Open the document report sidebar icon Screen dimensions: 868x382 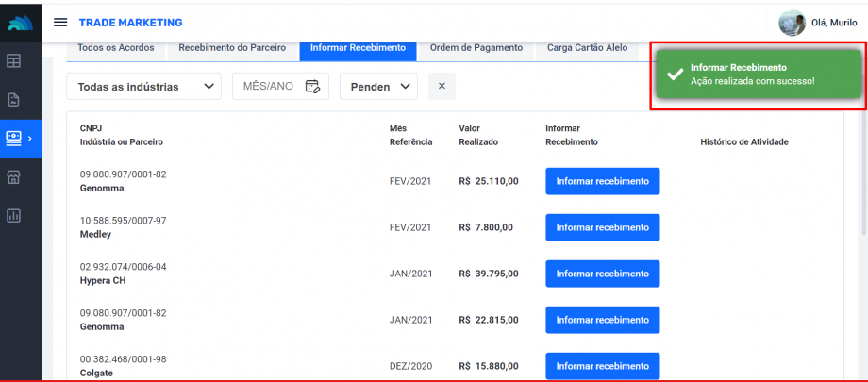point(14,99)
